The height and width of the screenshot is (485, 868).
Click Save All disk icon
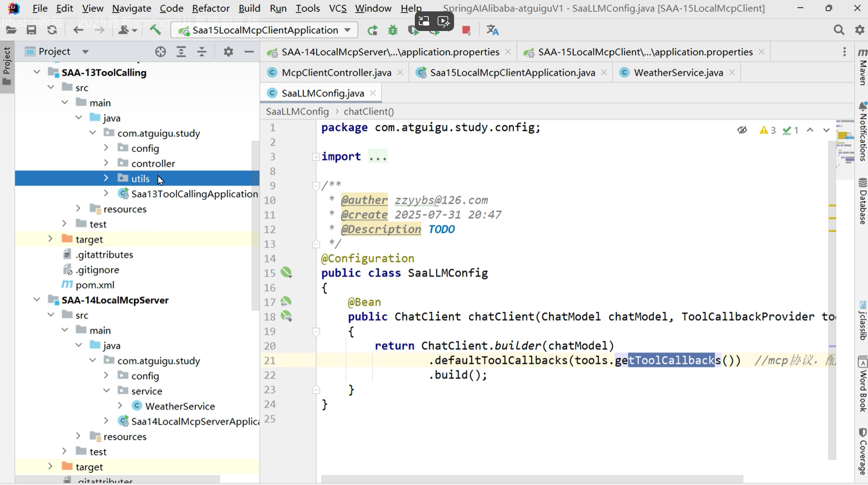click(x=31, y=30)
